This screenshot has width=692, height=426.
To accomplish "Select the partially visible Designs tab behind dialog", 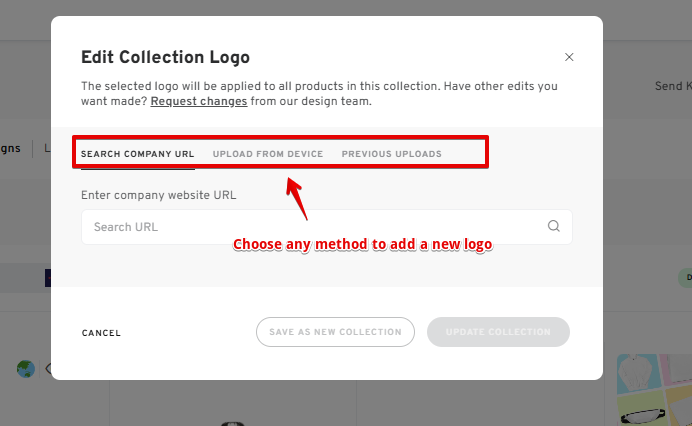I will (x=10, y=148).
